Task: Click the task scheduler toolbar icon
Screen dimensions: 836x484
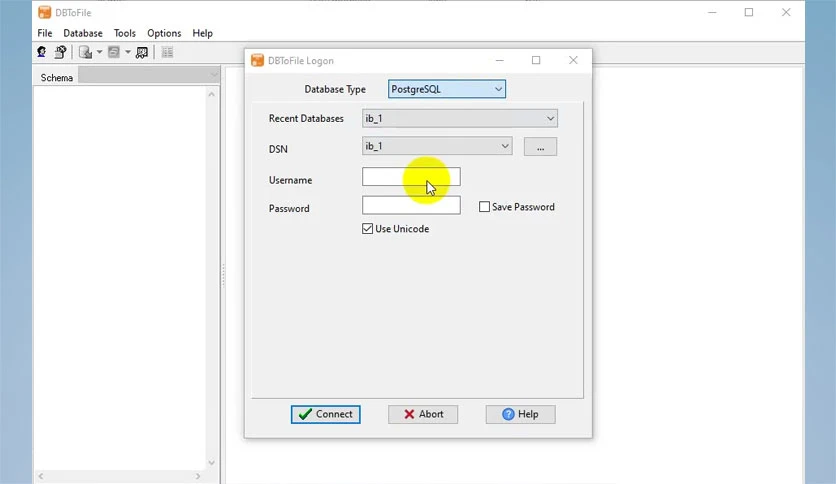Action: pyautogui.click(x=142, y=52)
